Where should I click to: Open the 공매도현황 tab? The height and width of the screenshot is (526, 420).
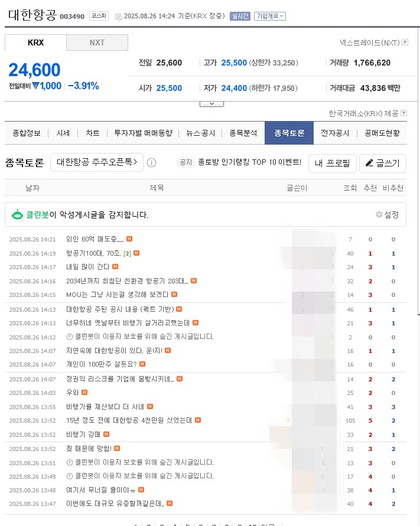point(382,133)
